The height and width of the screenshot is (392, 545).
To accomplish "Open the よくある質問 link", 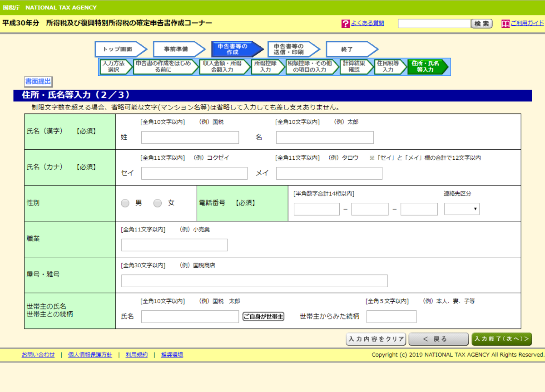I will (x=367, y=23).
